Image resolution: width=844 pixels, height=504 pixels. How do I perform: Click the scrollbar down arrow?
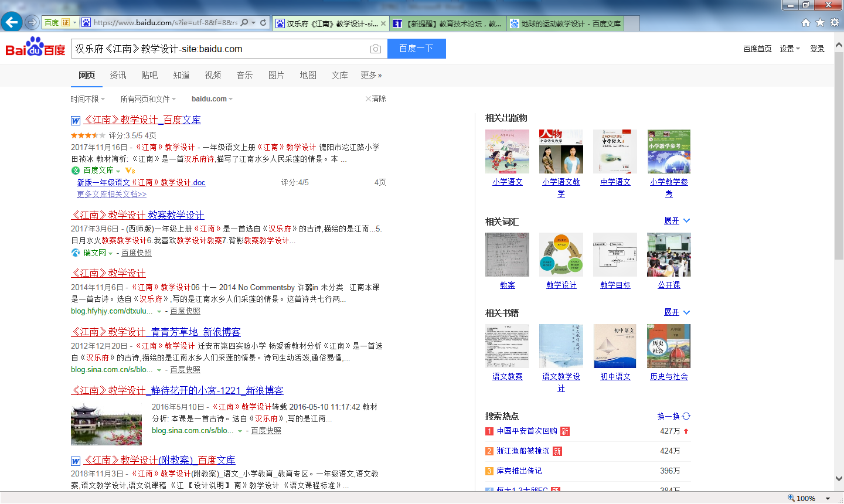click(x=839, y=478)
